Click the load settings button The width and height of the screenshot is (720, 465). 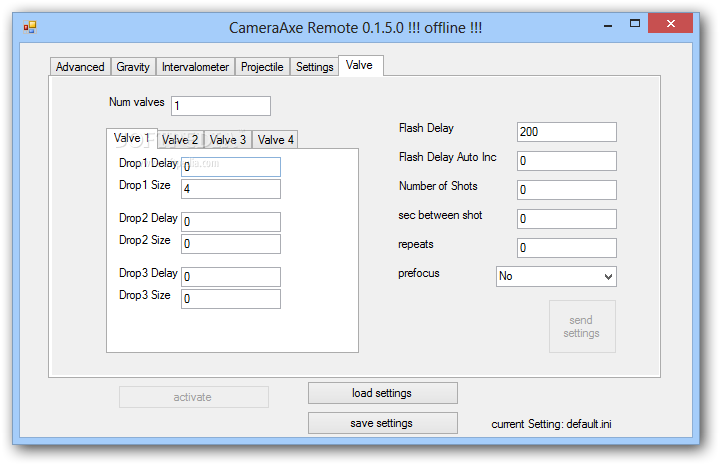pos(382,393)
